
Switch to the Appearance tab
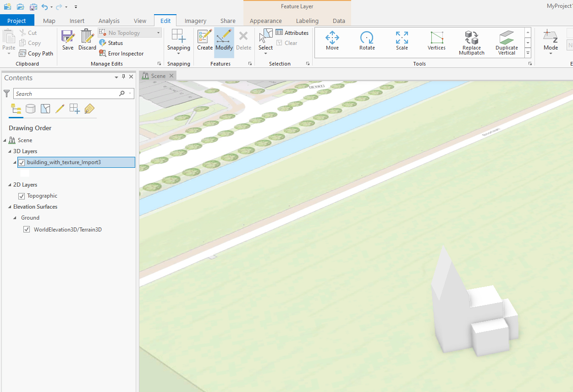coord(265,21)
